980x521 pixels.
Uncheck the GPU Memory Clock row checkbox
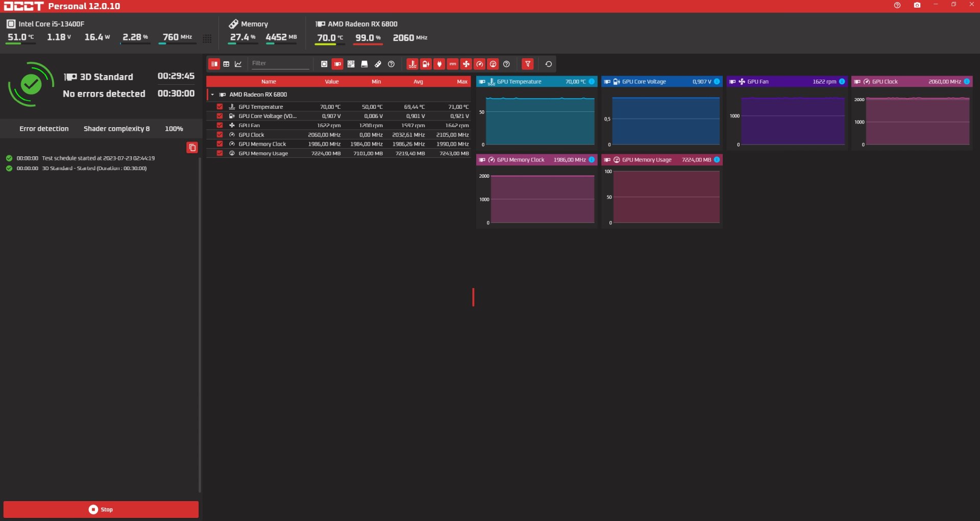[219, 144]
